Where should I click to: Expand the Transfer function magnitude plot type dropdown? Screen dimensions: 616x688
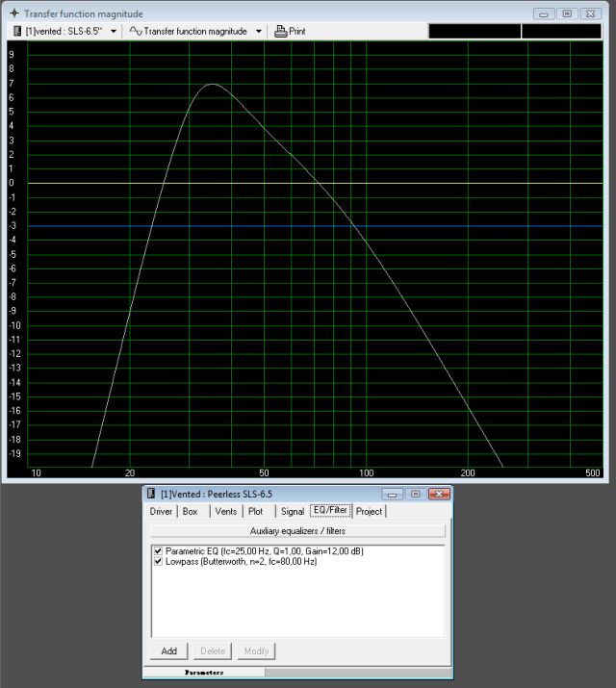[x=259, y=31]
